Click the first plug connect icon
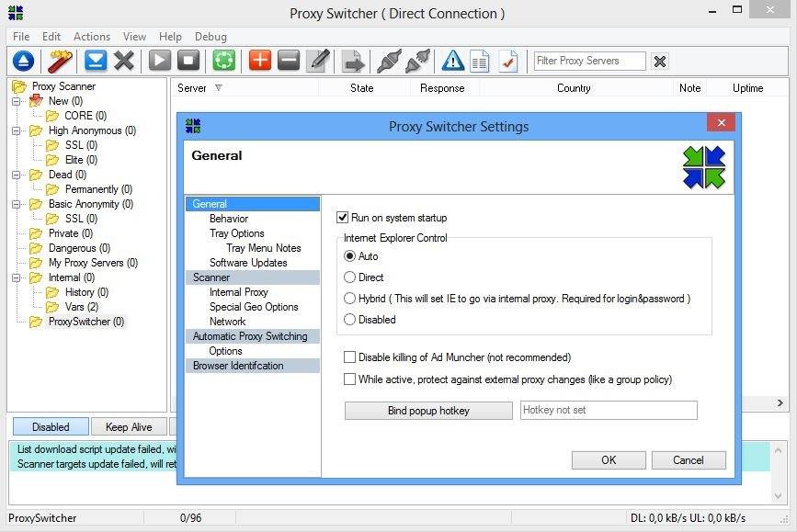Viewport: 797px width, 532px height. (390, 62)
